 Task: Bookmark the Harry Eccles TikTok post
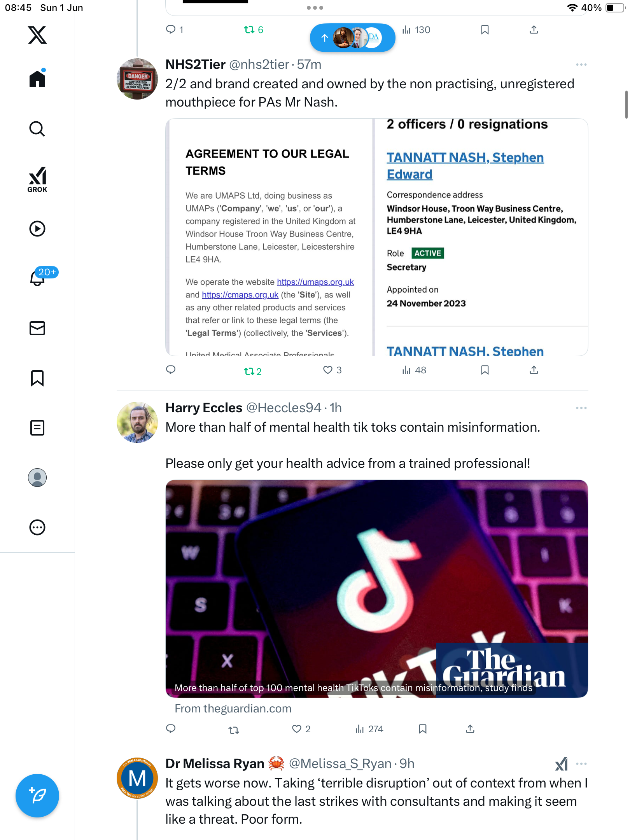423,729
